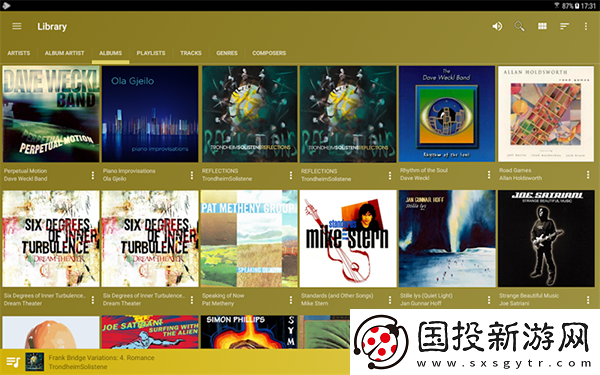Screen dimensions: 600x375
Task: Switch to the Album Artist tab
Action: tap(64, 53)
